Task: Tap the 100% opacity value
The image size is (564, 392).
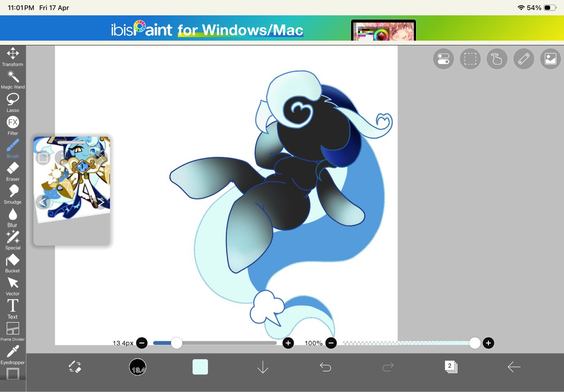Action: [314, 344]
